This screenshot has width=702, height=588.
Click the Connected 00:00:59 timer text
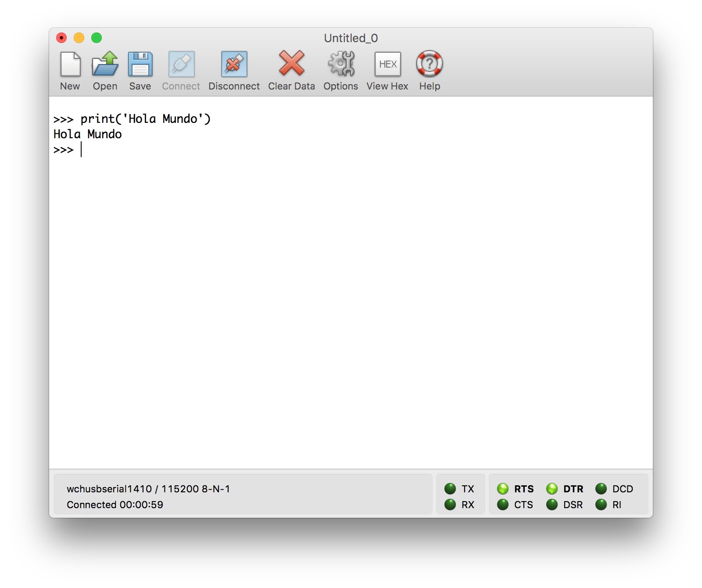point(115,505)
